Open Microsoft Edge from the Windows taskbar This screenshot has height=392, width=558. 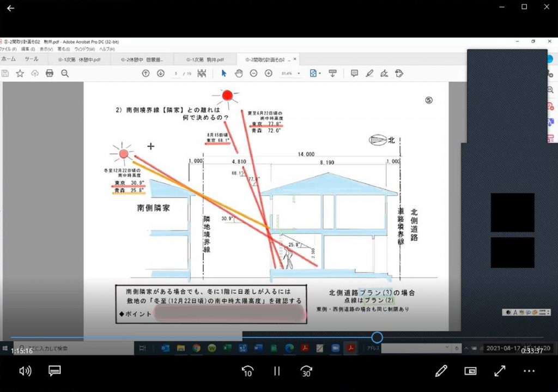point(289,348)
